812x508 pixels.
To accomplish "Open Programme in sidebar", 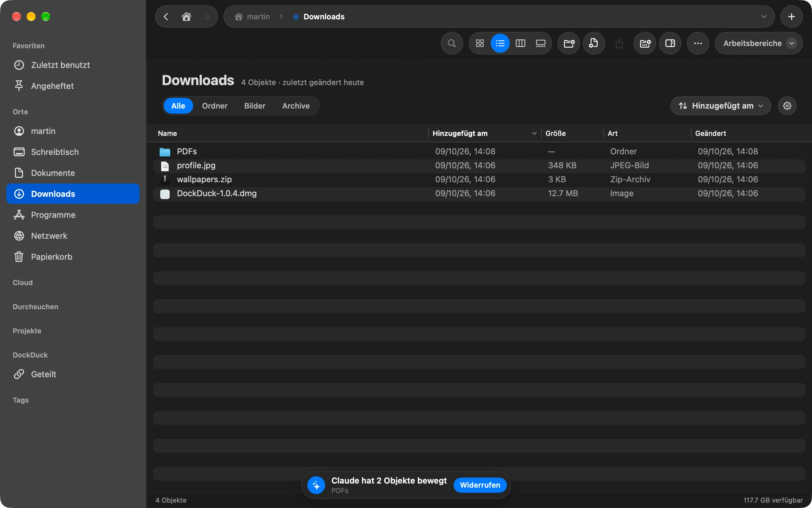I will pyautogui.click(x=73, y=215).
